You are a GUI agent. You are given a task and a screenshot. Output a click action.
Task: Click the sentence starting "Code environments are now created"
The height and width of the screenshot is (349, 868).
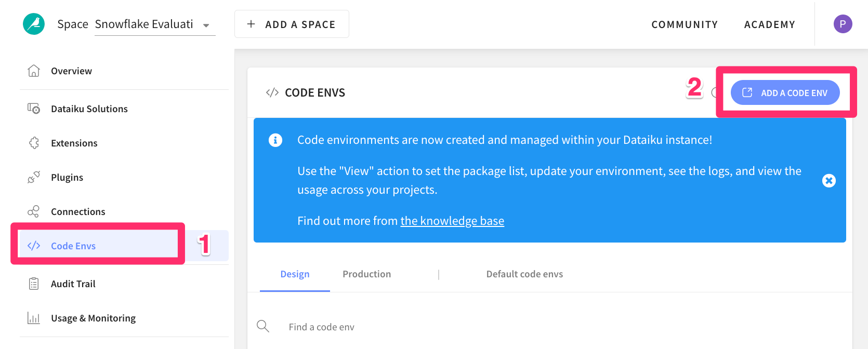[x=505, y=140]
